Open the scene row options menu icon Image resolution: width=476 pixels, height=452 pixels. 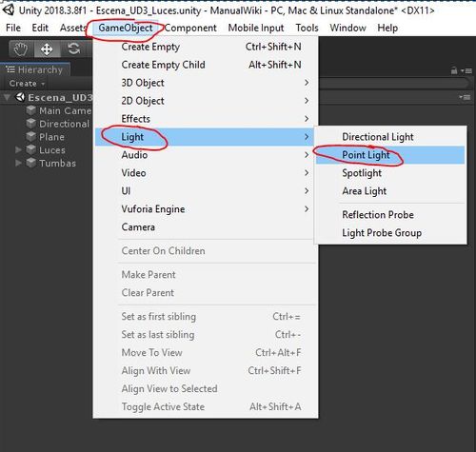[x=465, y=97]
